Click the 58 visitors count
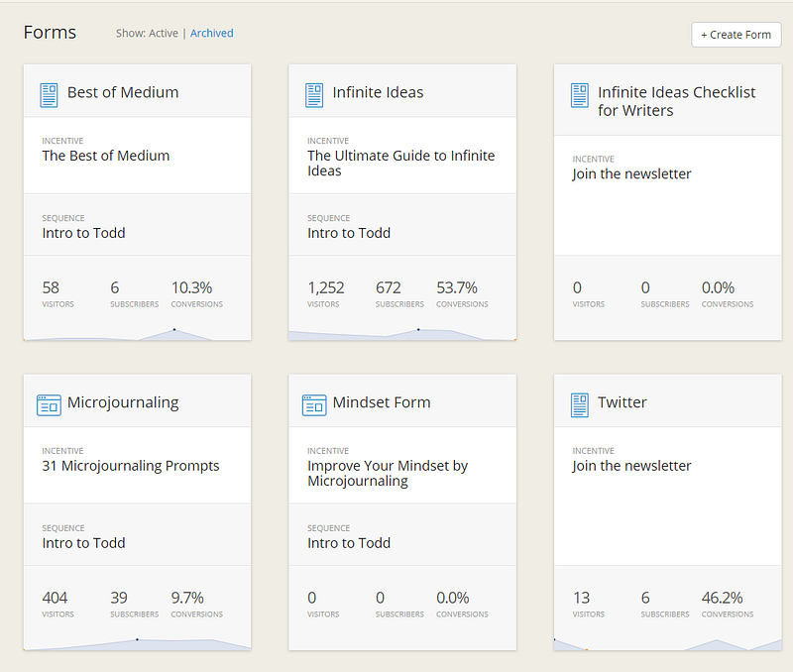 tap(51, 287)
